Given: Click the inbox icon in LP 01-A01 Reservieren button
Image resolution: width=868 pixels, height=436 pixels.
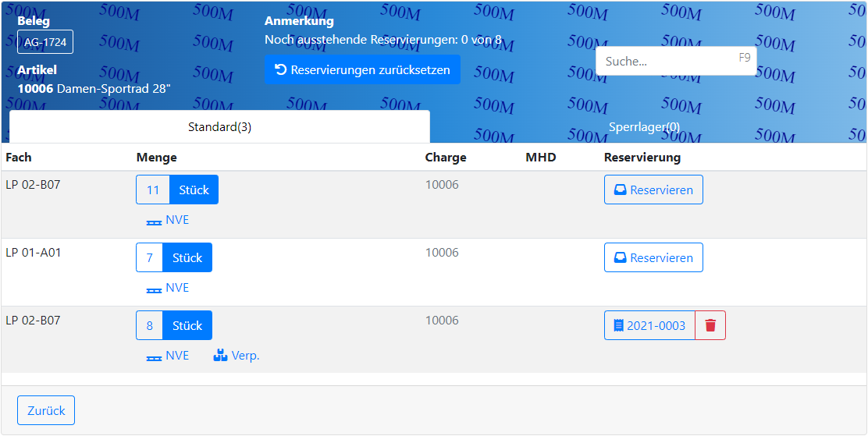Looking at the screenshot, I should click(621, 258).
